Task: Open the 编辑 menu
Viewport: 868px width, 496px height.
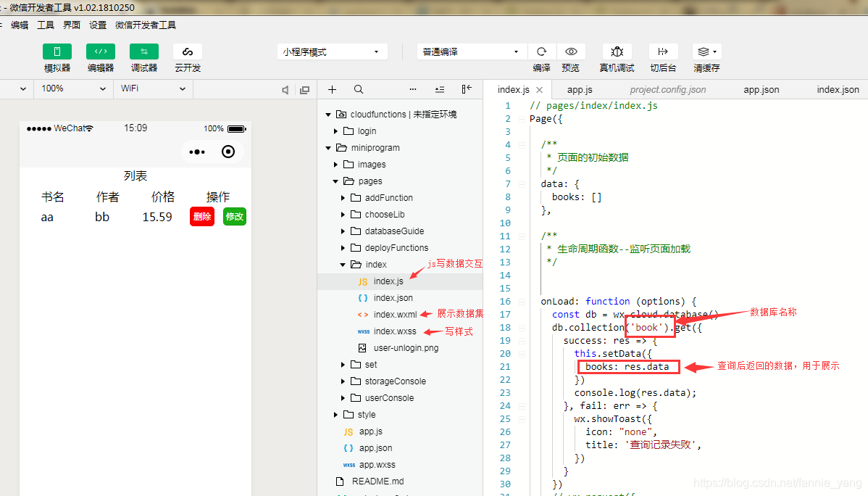Action: point(20,25)
